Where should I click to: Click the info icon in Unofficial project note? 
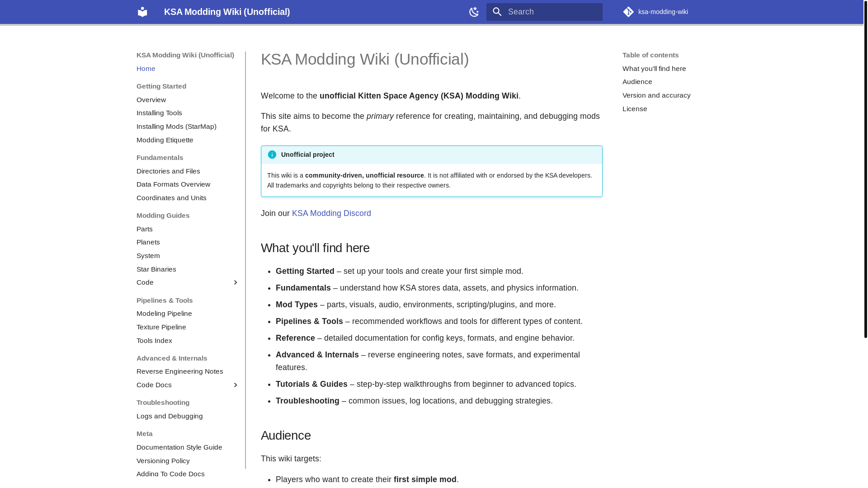pos(272,155)
